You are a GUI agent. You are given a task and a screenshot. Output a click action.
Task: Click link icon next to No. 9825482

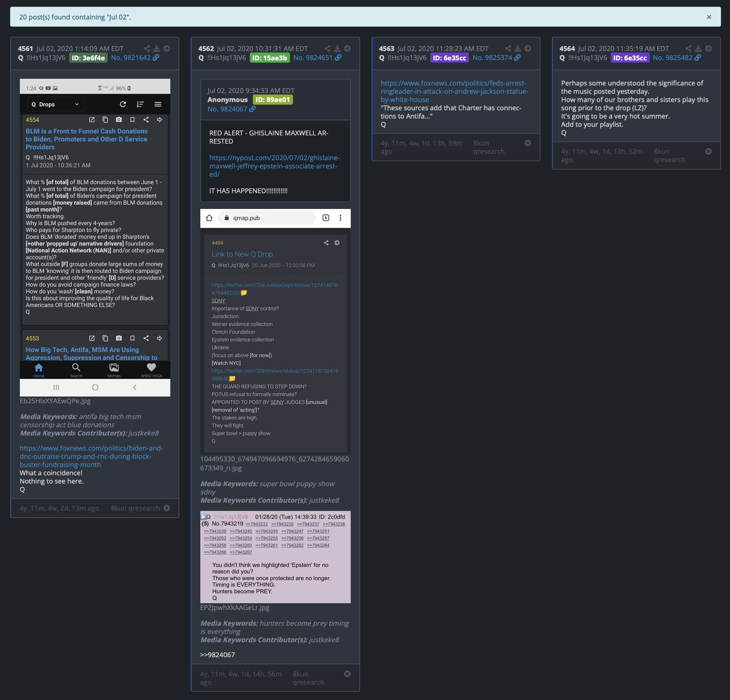pyautogui.click(x=698, y=57)
